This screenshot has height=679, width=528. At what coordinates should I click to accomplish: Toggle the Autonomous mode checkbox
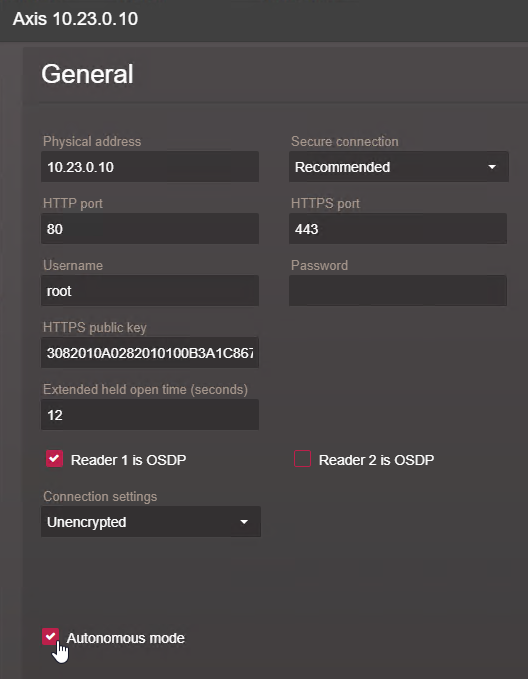pyautogui.click(x=51, y=637)
